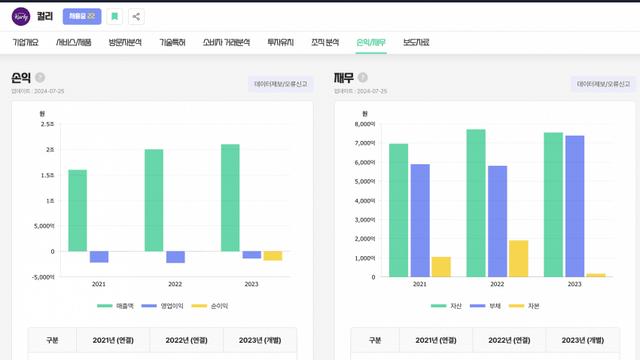Image resolution: width=640 pixels, height=360 pixels.
Task: Click the 2023 green asset bar in 재무 chart
Action: [x=553, y=204]
